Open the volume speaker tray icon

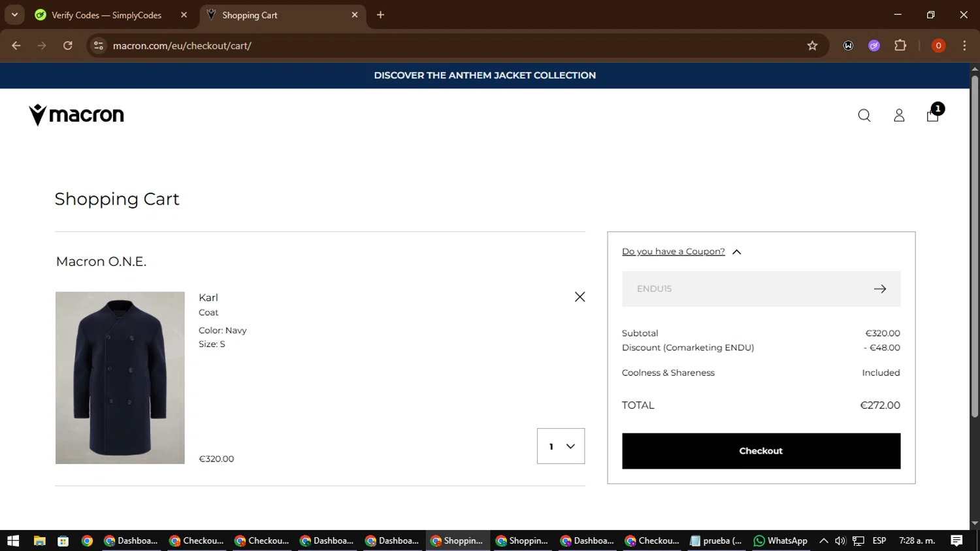(841, 541)
